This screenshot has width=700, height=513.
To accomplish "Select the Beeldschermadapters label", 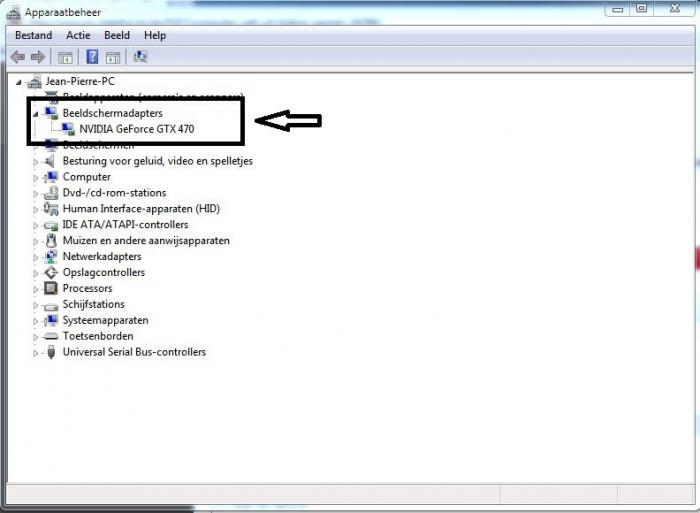I will coord(112,113).
